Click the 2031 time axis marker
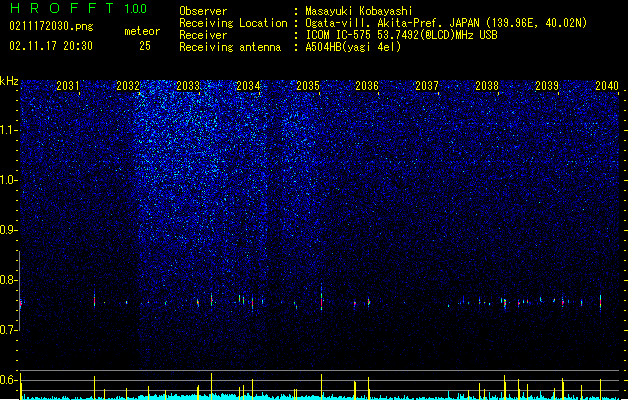629x400 pixels. coord(68,85)
